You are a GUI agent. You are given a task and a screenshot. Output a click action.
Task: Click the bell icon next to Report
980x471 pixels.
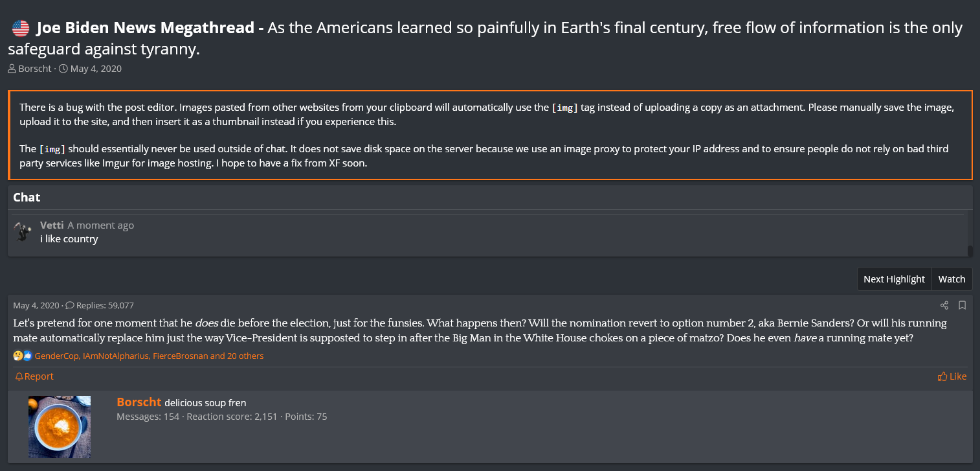(19, 376)
